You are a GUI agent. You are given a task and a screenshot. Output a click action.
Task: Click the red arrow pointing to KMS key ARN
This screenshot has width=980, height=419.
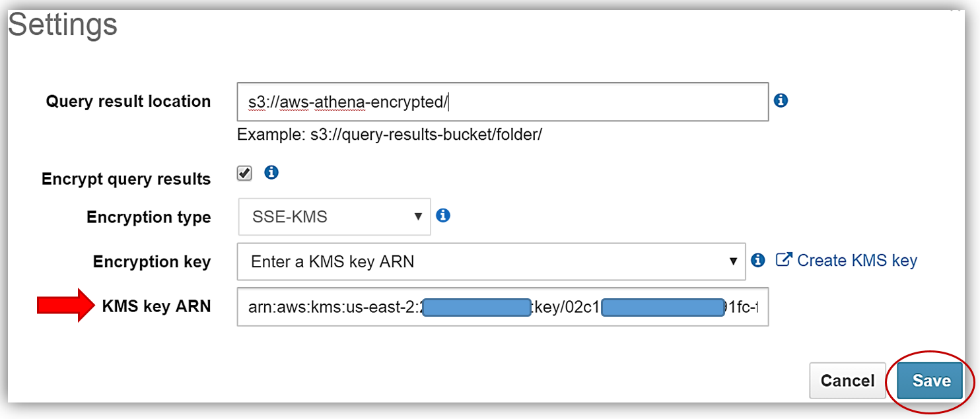pyautogui.click(x=67, y=305)
